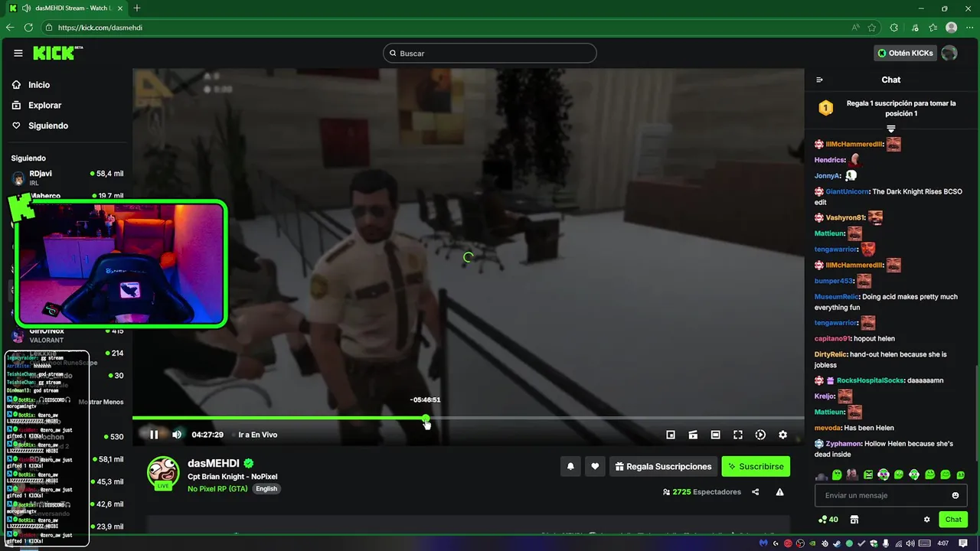Click GiantUnicorn username in chat
Screen dimensions: 980x551
pyautogui.click(x=847, y=191)
